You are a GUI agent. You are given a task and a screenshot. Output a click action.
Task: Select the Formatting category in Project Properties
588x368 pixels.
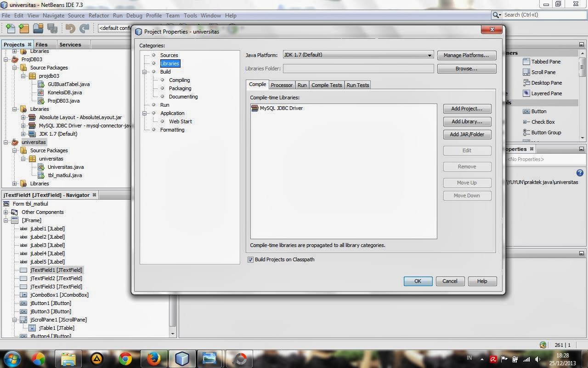(x=172, y=129)
